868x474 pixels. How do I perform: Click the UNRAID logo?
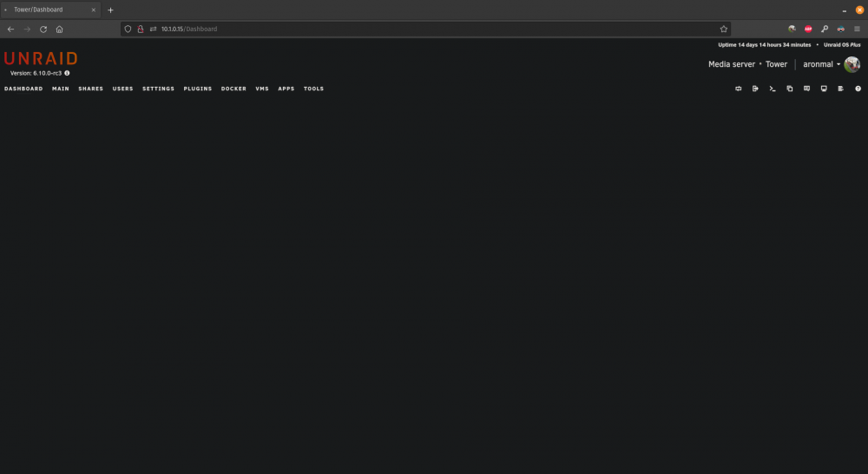click(41, 59)
